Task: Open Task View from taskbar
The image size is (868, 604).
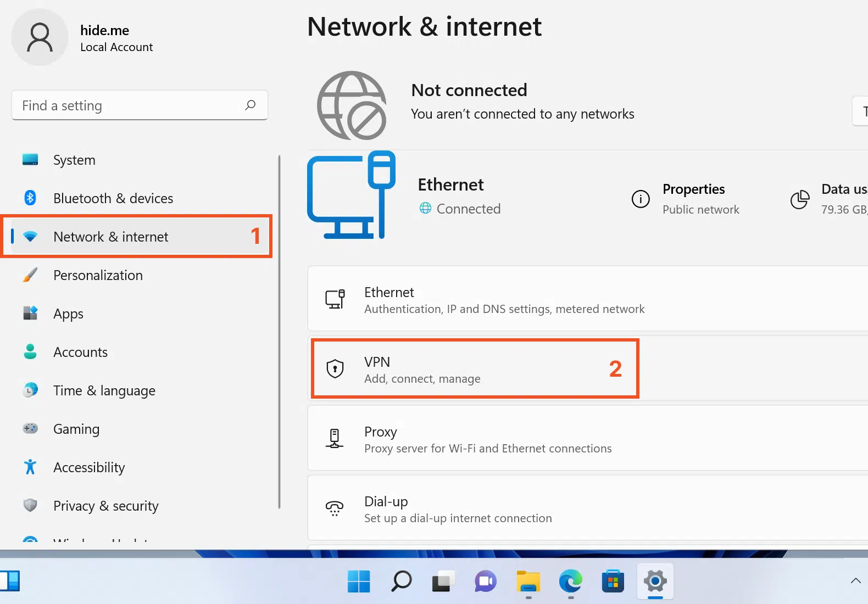Action: [x=443, y=581]
